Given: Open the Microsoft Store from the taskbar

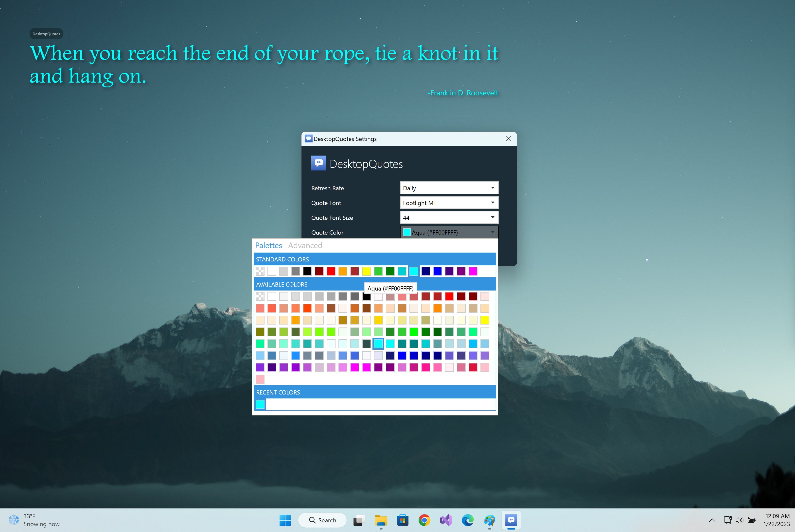Looking at the screenshot, I should pyautogui.click(x=403, y=520).
